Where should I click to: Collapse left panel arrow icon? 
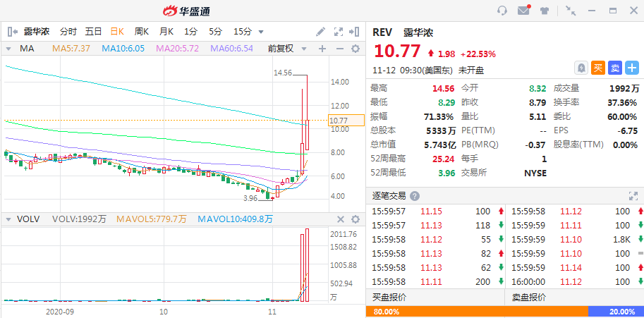(x=13, y=32)
